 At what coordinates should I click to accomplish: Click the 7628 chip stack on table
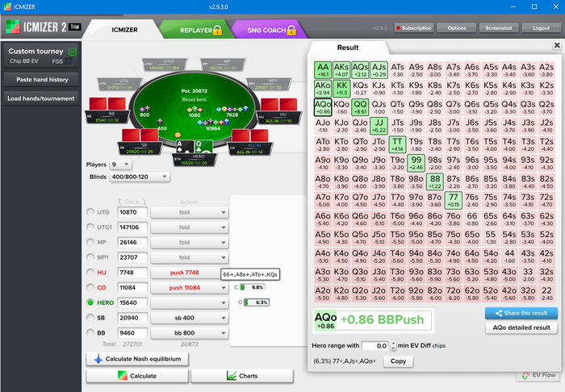pos(232,110)
